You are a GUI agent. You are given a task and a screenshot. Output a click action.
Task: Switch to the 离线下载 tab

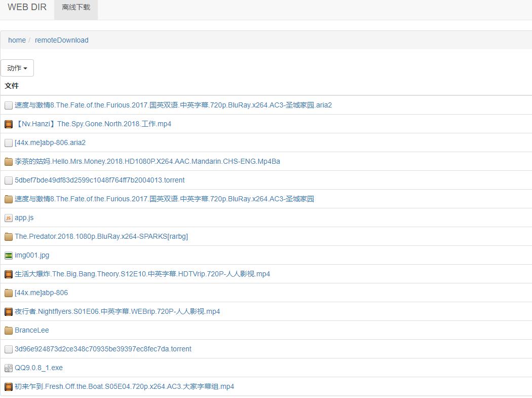76,8
